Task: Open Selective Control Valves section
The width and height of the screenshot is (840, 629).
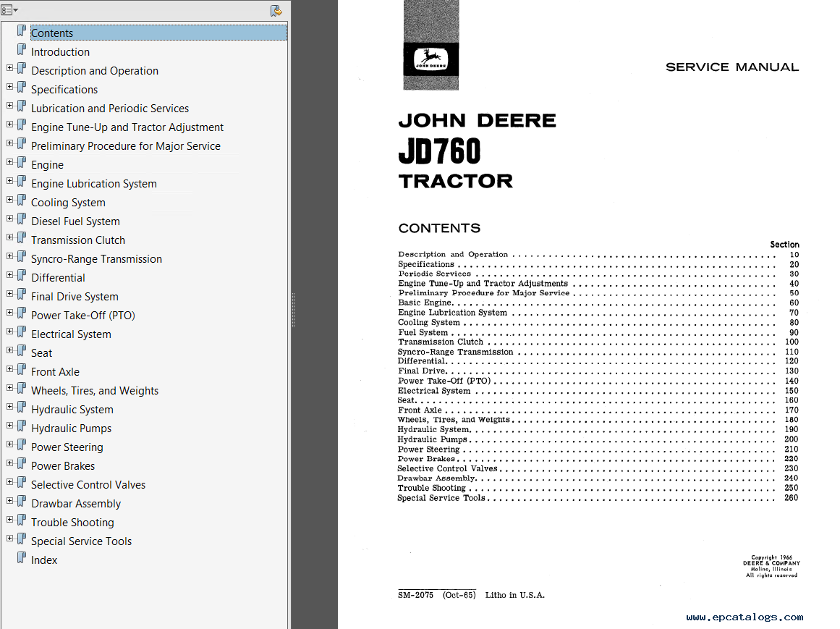Action: [88, 485]
